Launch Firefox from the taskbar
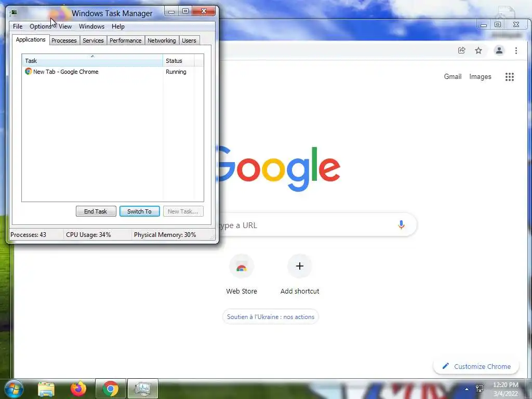 78,389
